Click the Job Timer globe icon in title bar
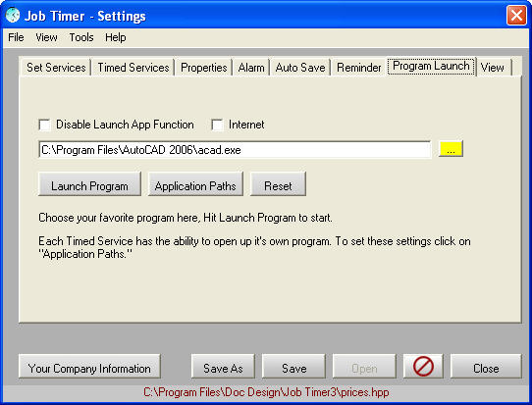Viewport: 532px width, 405px height. tap(13, 16)
